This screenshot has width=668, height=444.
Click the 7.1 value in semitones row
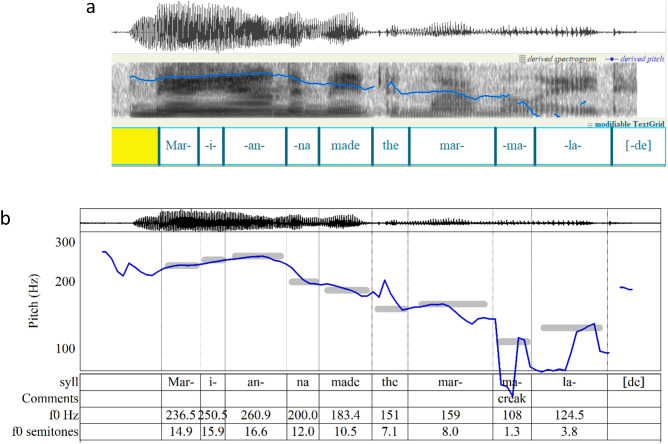390,432
